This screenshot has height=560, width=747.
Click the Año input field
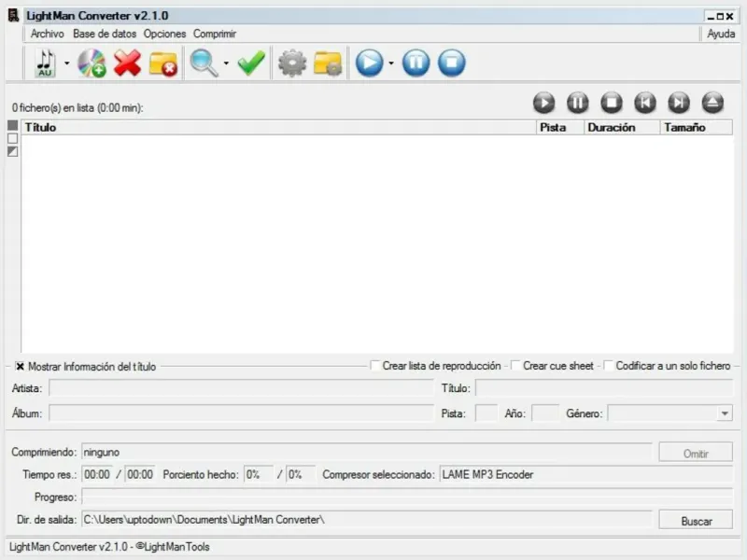coord(545,413)
